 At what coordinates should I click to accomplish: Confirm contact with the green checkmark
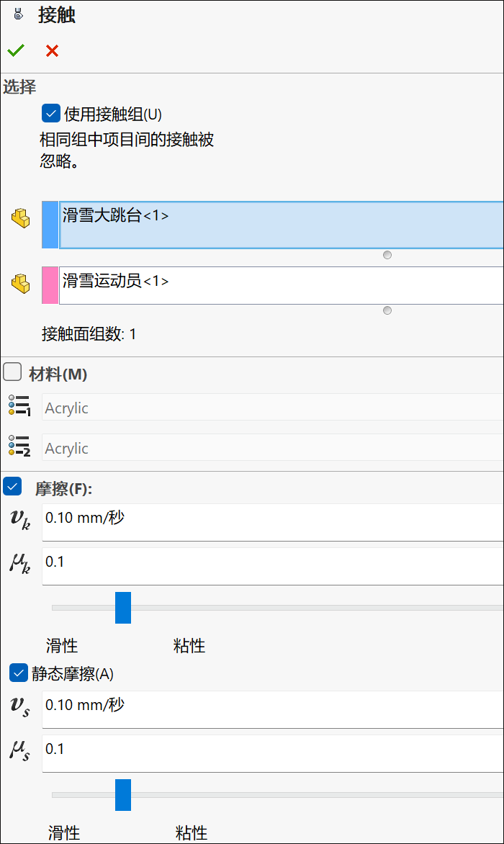pyautogui.click(x=16, y=50)
